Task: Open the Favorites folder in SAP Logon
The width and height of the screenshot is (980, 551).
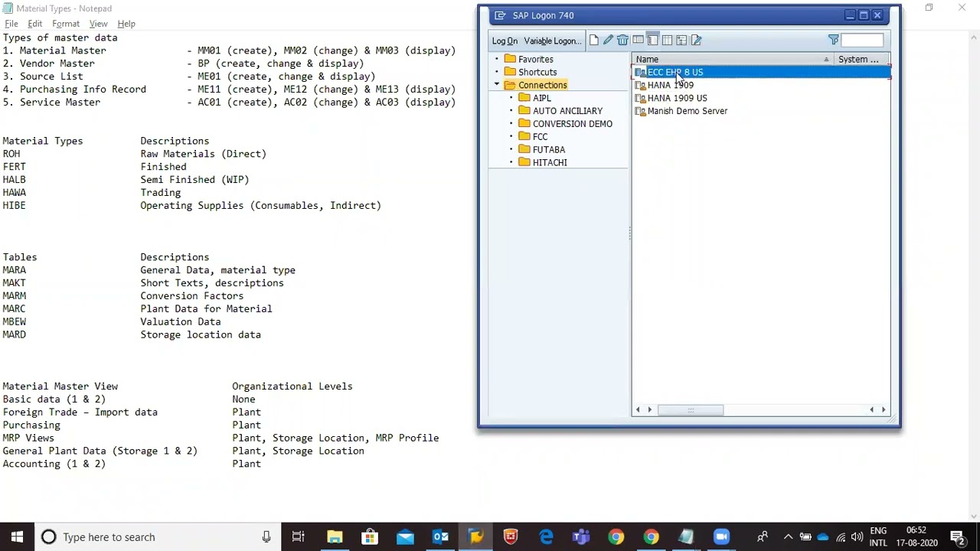Action: coord(535,59)
